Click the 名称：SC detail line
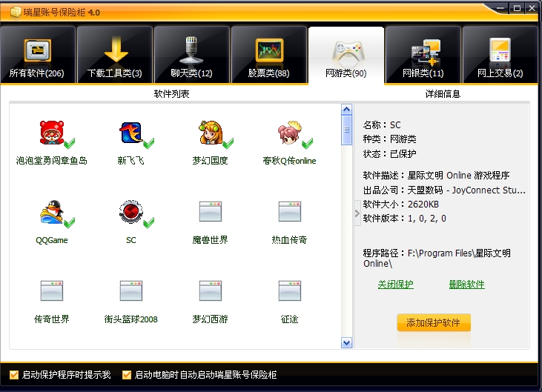This screenshot has height=392, width=542. pyautogui.click(x=382, y=125)
